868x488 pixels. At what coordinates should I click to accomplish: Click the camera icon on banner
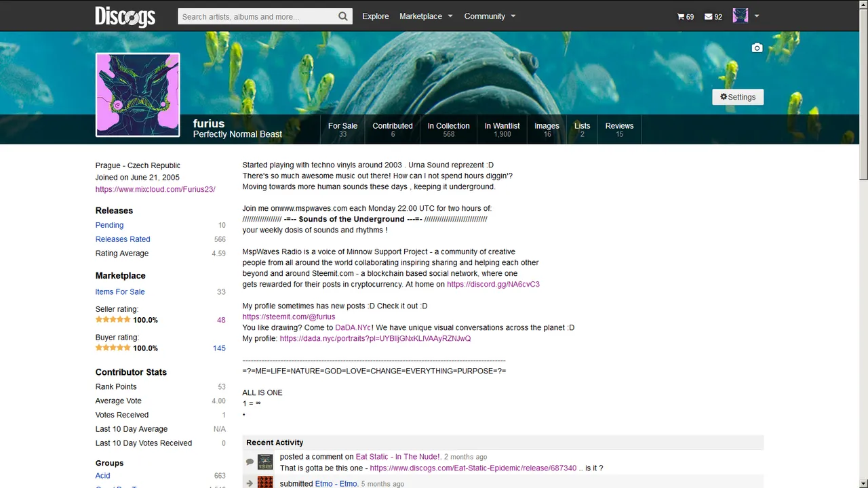(x=757, y=47)
